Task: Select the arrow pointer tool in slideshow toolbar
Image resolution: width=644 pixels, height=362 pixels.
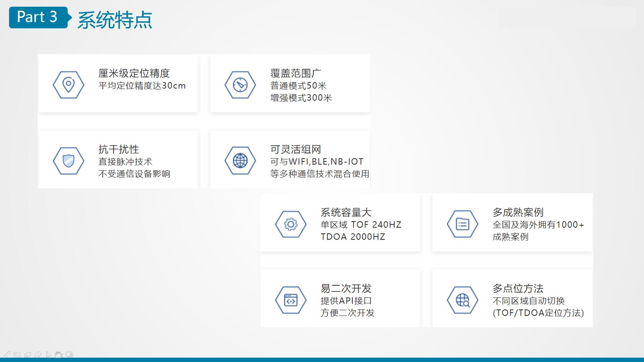Action: click(49, 355)
